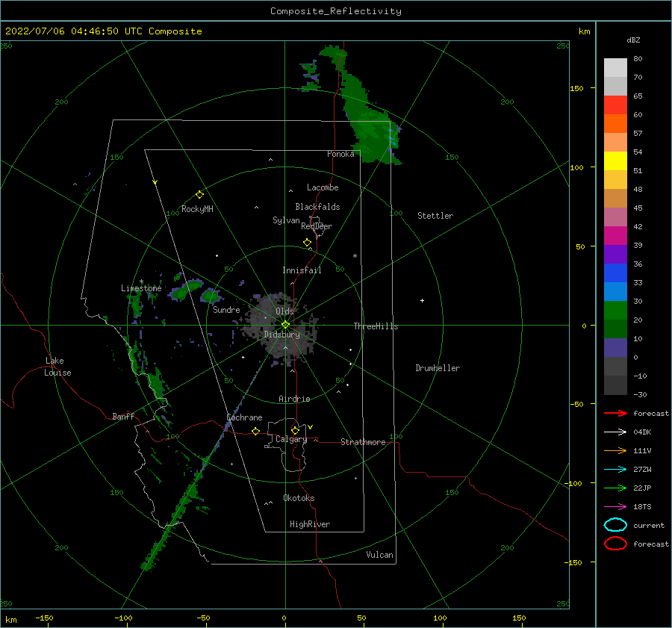
Task: Click the Airdrie label
Action: tap(294, 399)
